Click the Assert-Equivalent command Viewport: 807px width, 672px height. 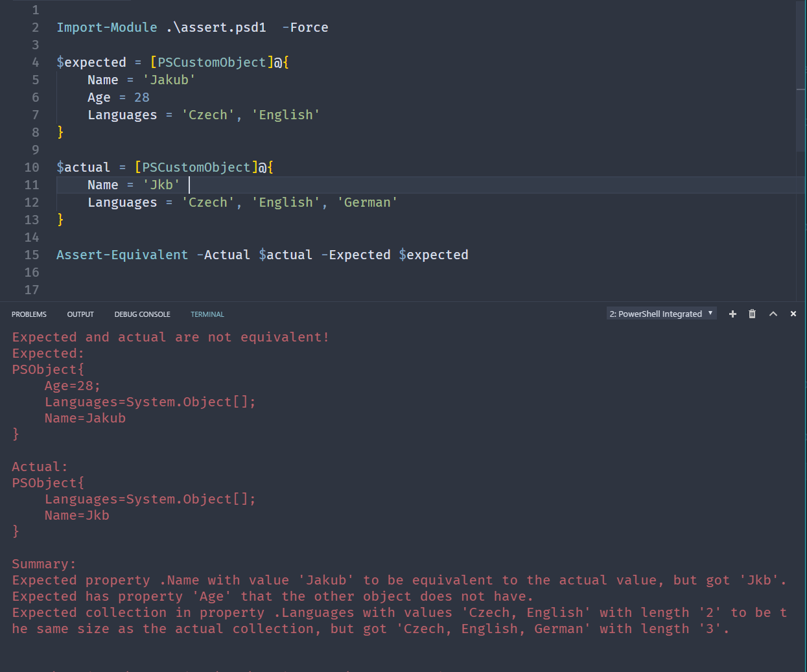122,255
